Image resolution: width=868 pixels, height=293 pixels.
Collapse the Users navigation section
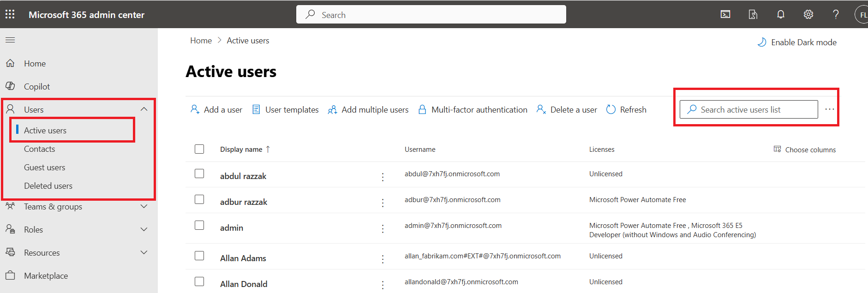(x=144, y=109)
